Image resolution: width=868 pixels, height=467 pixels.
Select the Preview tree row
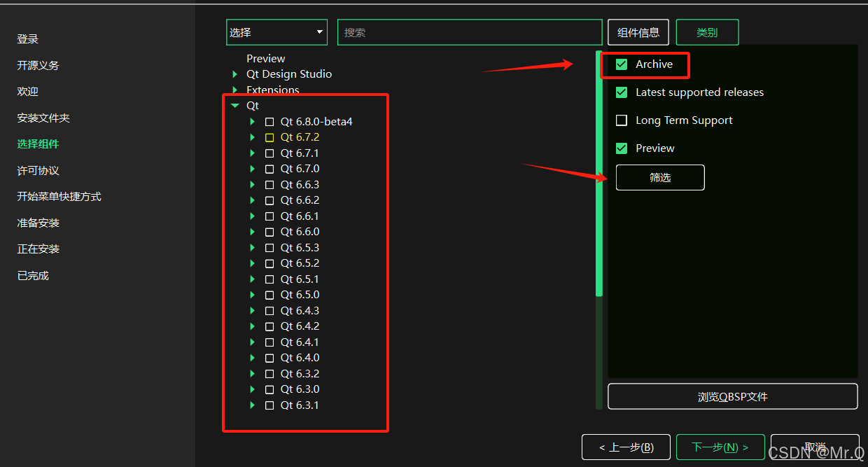[266, 59]
